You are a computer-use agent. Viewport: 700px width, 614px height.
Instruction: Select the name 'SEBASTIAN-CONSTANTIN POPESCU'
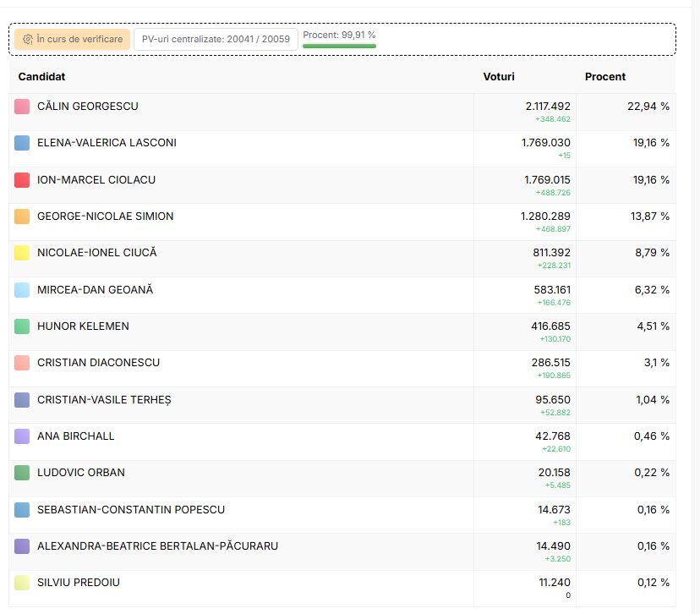click(x=131, y=509)
